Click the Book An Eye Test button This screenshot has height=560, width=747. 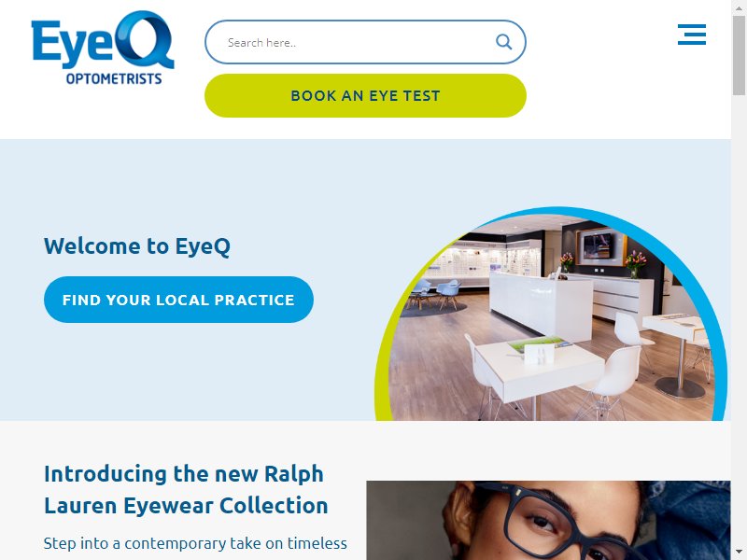coord(365,96)
